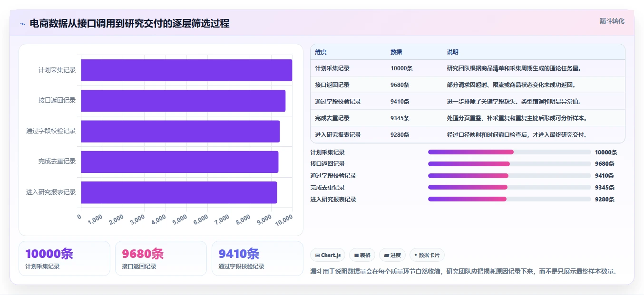
Task: Click the description starting 进一步排除了关键字段
Action: [x=514, y=102]
